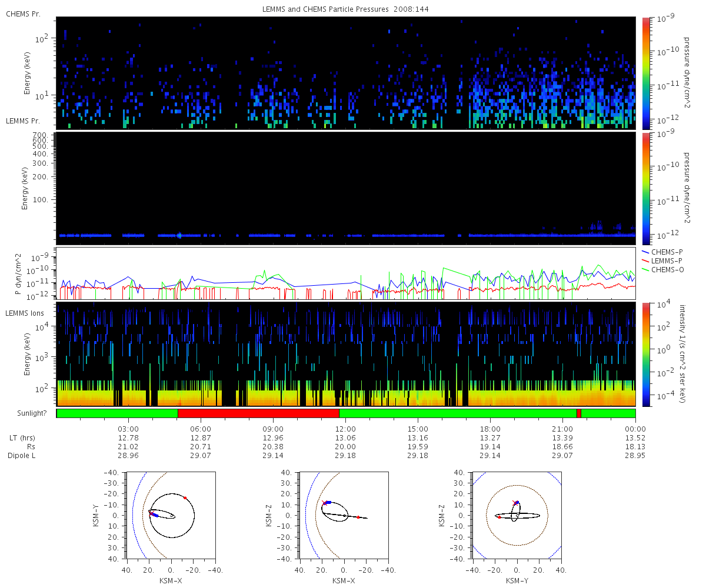Click the CHEMS-P blue legend entry
The image size is (706, 588).
(x=663, y=252)
